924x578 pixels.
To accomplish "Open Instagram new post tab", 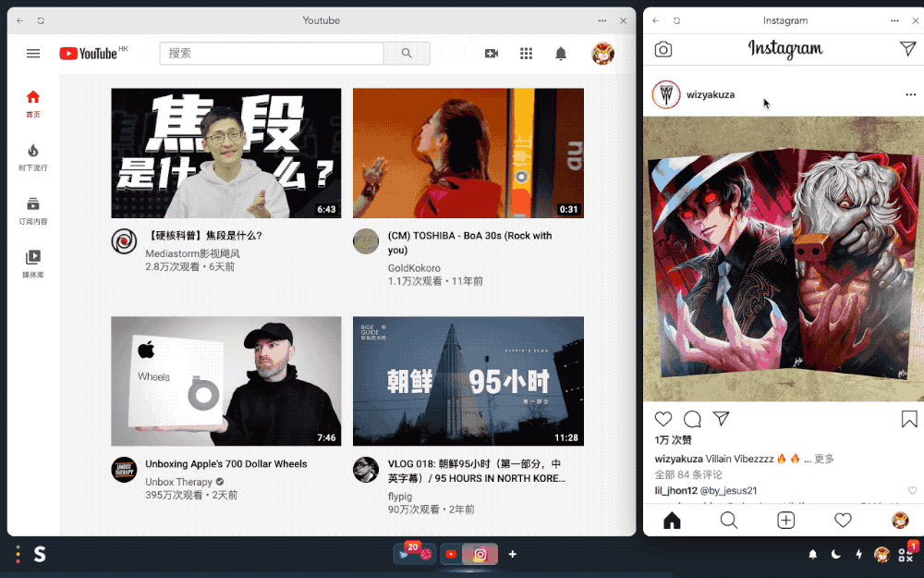I will pyautogui.click(x=786, y=520).
